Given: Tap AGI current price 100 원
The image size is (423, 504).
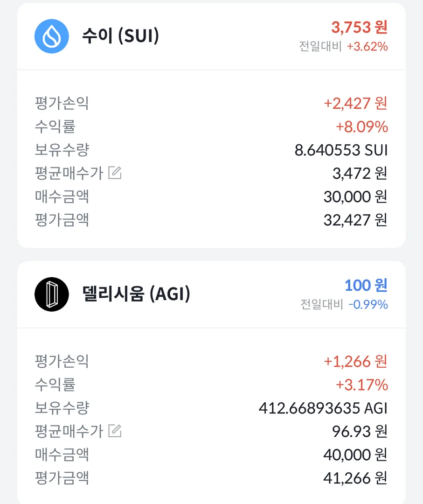Looking at the screenshot, I should 366,285.
